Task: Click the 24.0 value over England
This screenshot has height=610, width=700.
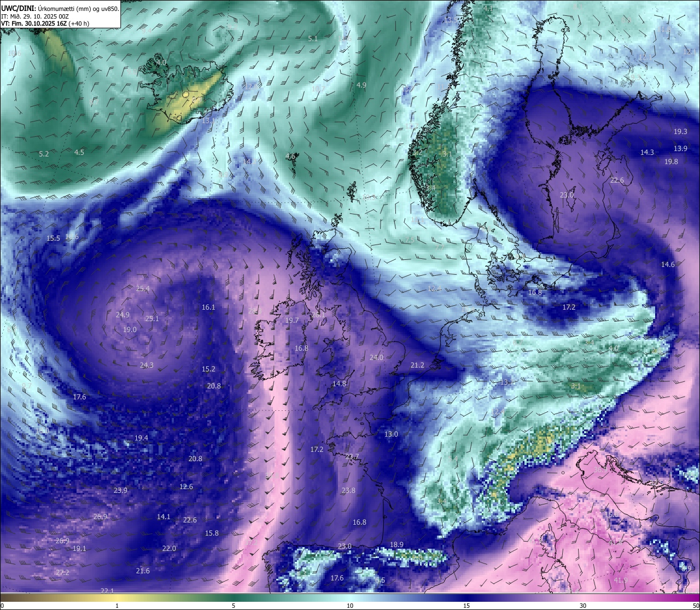Action: 376,358
